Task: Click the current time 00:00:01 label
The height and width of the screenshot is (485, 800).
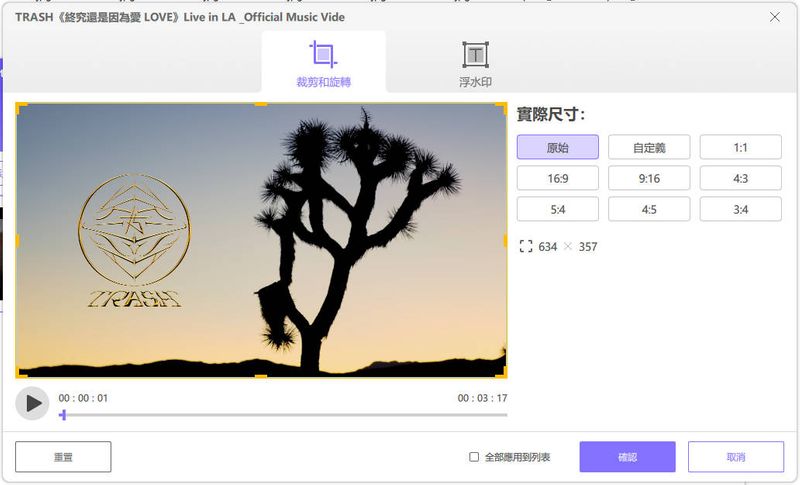Action: pyautogui.click(x=83, y=398)
